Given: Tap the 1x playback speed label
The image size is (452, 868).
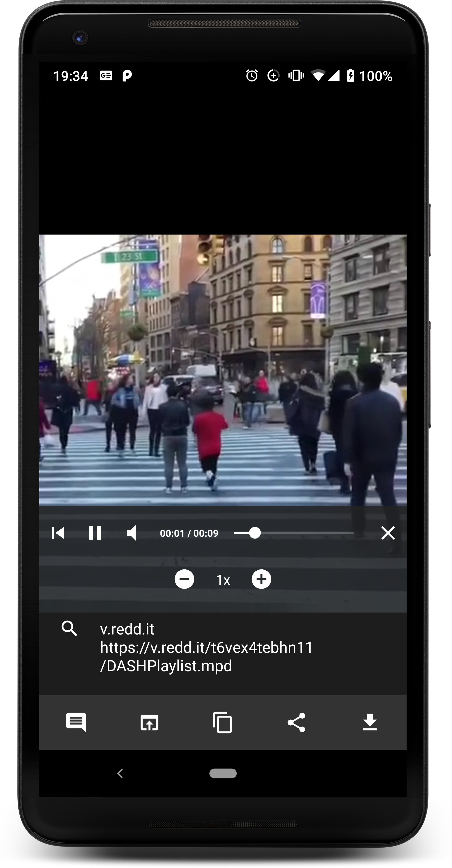Looking at the screenshot, I should pos(223,580).
